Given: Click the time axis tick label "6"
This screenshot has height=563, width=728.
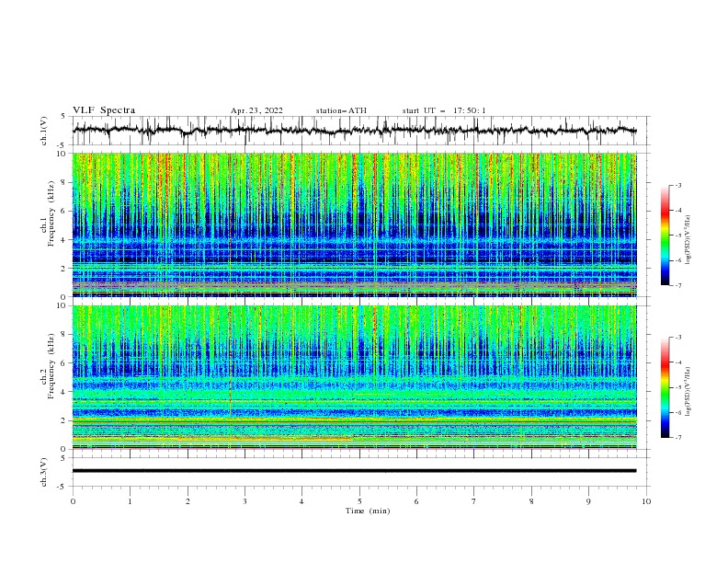Looking at the screenshot, I should 416,501.
